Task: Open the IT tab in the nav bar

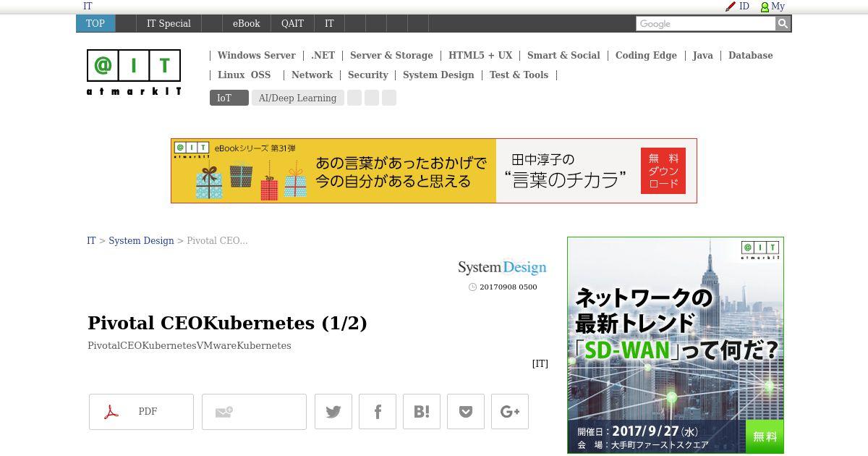Action: 329,23
